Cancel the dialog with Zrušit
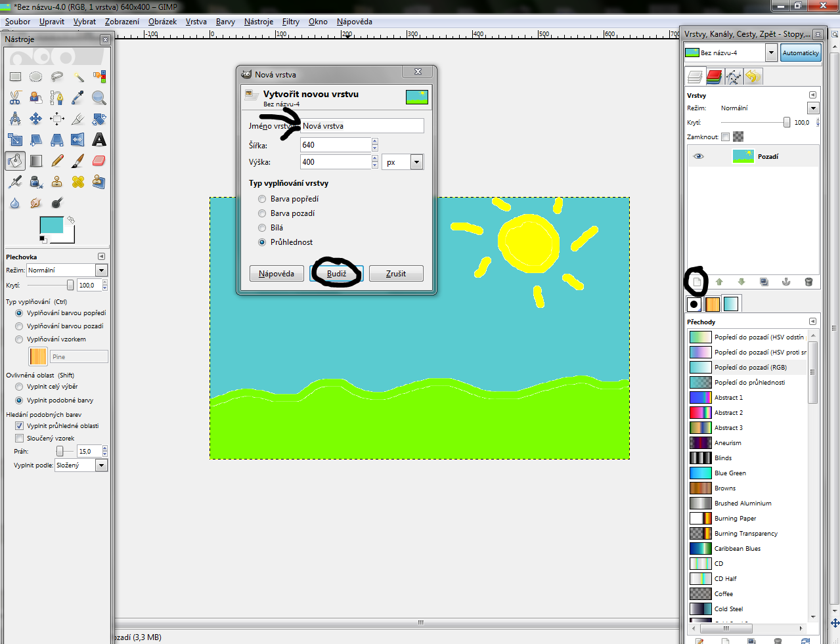 [395, 274]
